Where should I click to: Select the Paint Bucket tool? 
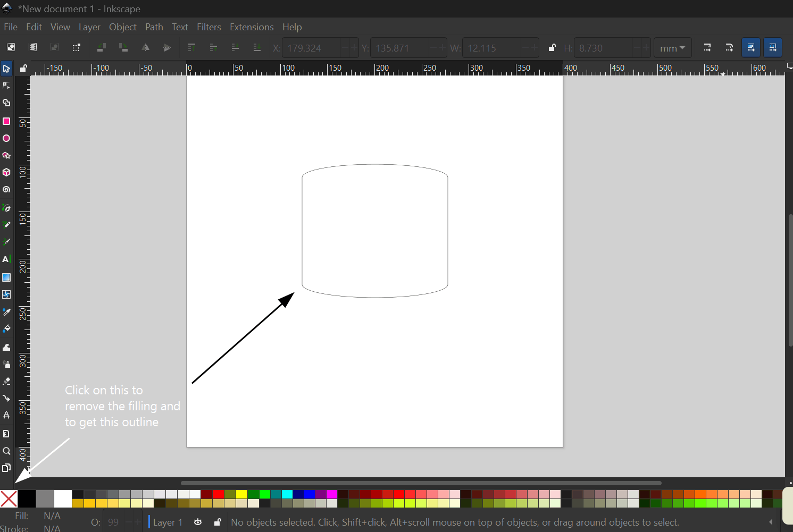[6, 328]
